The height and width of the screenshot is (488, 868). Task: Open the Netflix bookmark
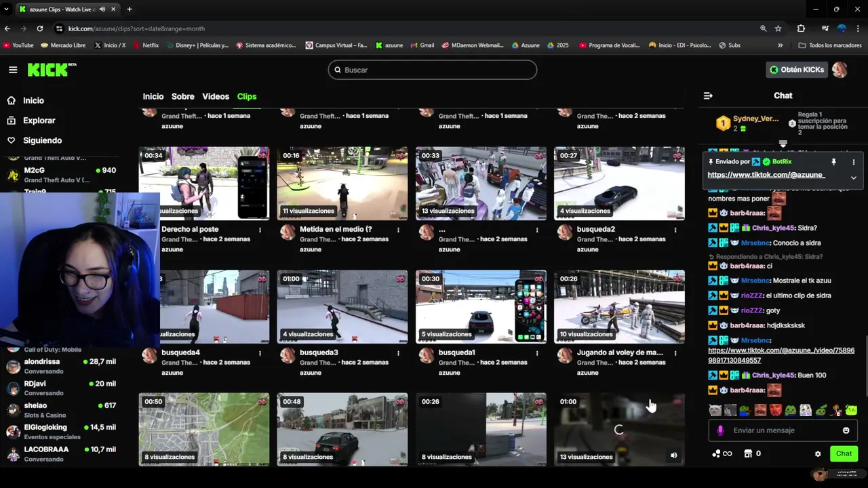146,45
